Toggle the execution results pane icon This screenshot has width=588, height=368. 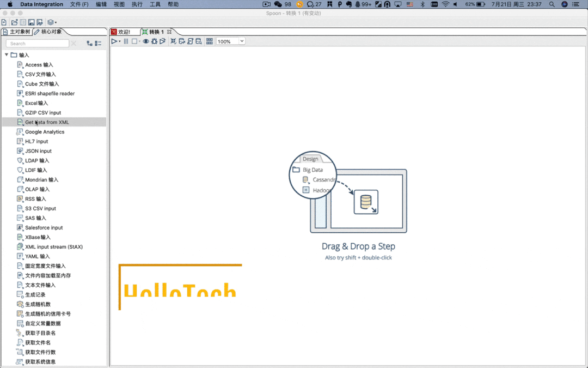[210, 41]
